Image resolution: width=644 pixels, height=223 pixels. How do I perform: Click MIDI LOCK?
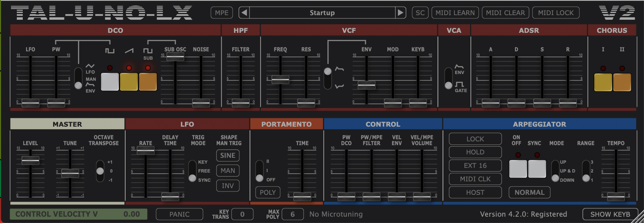point(556,13)
